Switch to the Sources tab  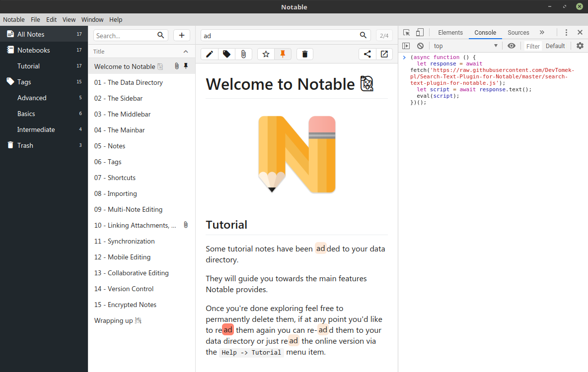tap(518, 33)
